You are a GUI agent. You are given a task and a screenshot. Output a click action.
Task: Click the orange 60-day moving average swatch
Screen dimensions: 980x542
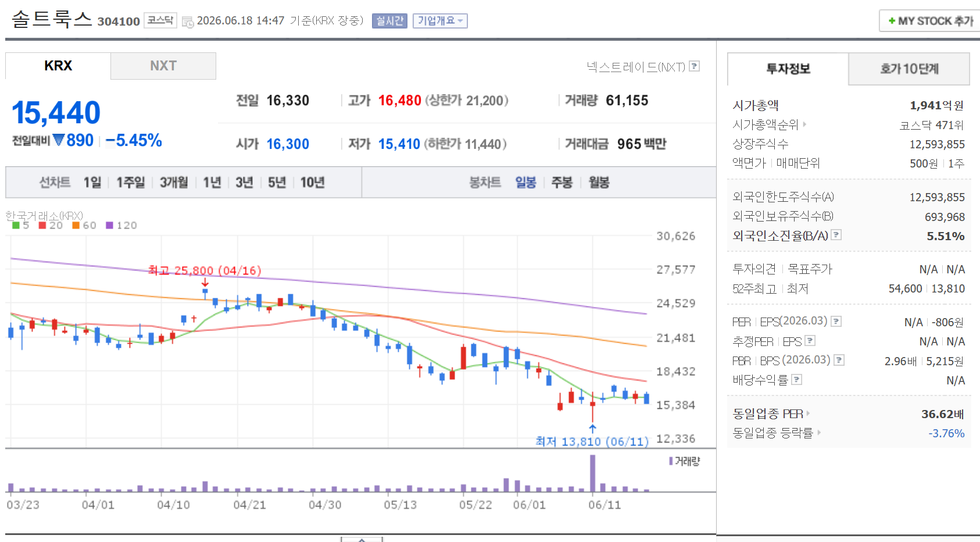point(76,225)
